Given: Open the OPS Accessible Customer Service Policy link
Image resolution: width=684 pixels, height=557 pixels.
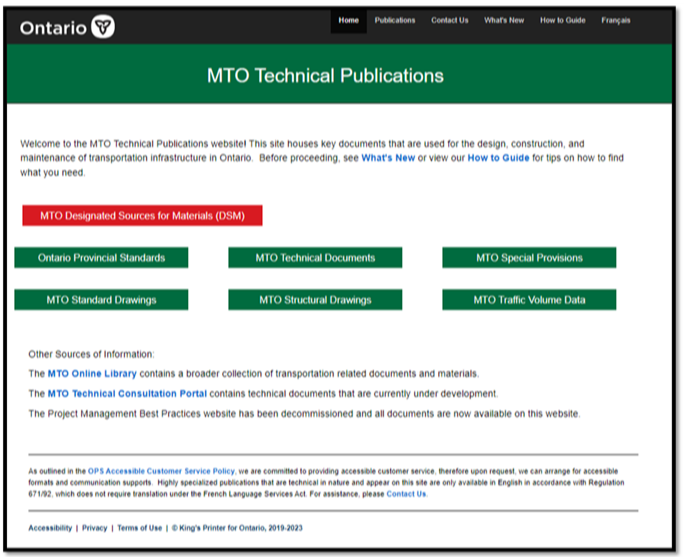Looking at the screenshot, I should [161, 471].
